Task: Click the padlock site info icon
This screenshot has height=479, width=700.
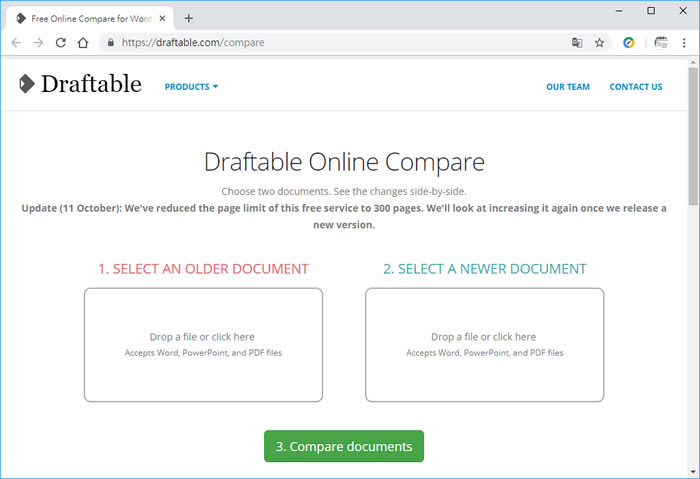Action: tap(111, 42)
